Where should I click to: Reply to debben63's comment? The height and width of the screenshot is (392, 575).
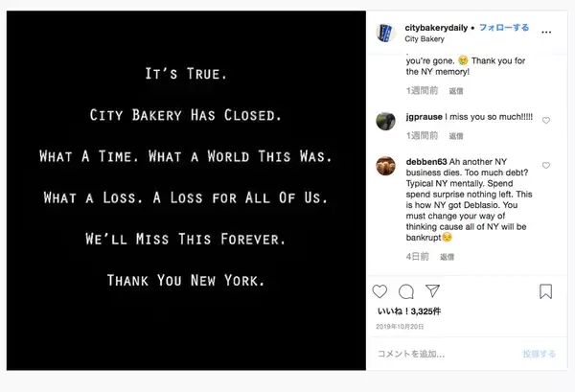click(x=447, y=257)
